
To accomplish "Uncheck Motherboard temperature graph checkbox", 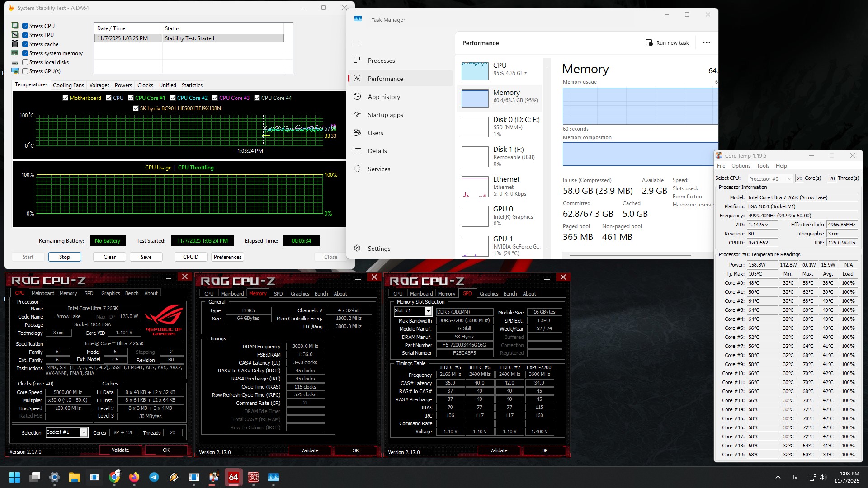I will (x=65, y=98).
